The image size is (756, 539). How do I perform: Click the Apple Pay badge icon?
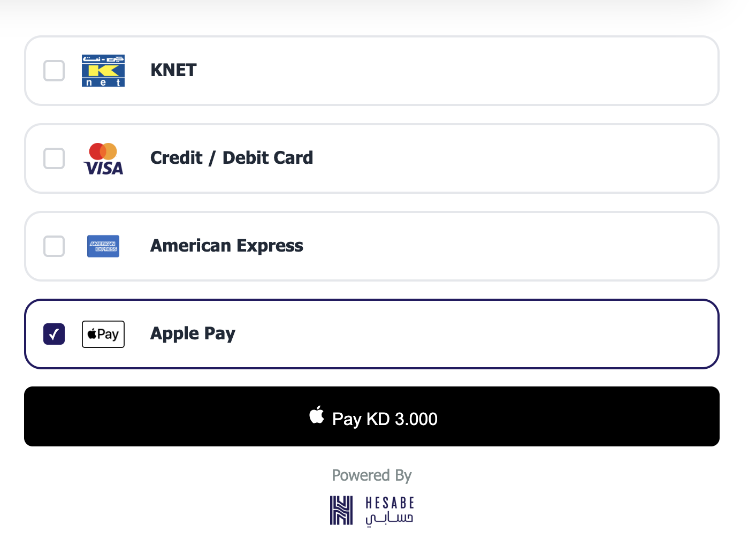click(x=103, y=334)
